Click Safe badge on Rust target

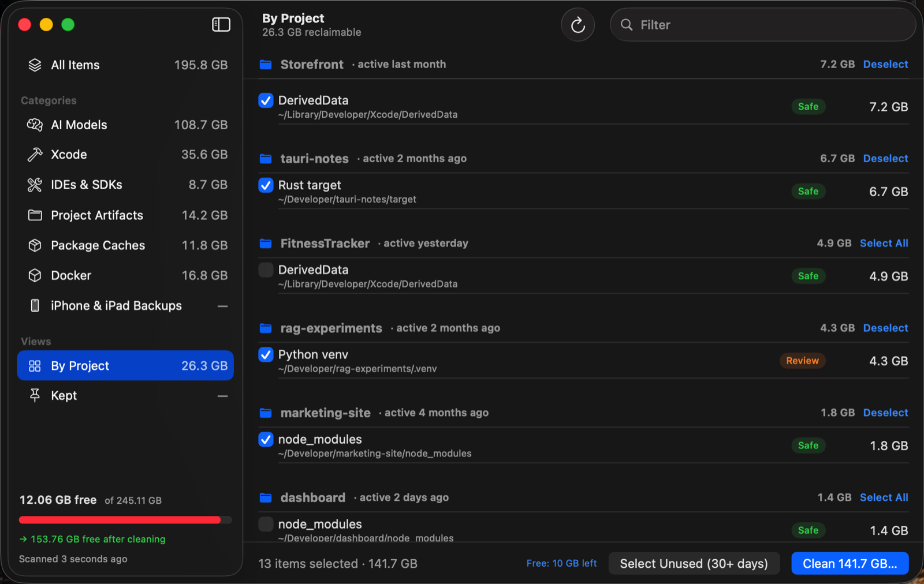coord(808,191)
